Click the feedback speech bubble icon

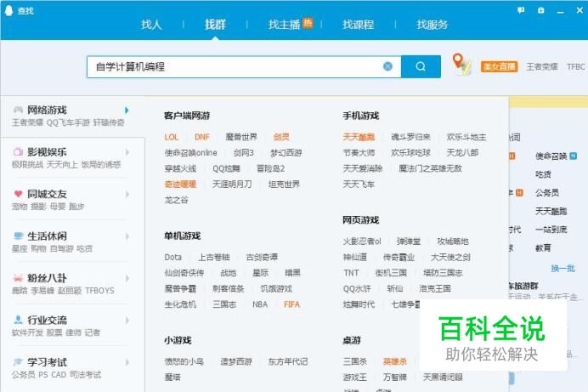(521, 10)
